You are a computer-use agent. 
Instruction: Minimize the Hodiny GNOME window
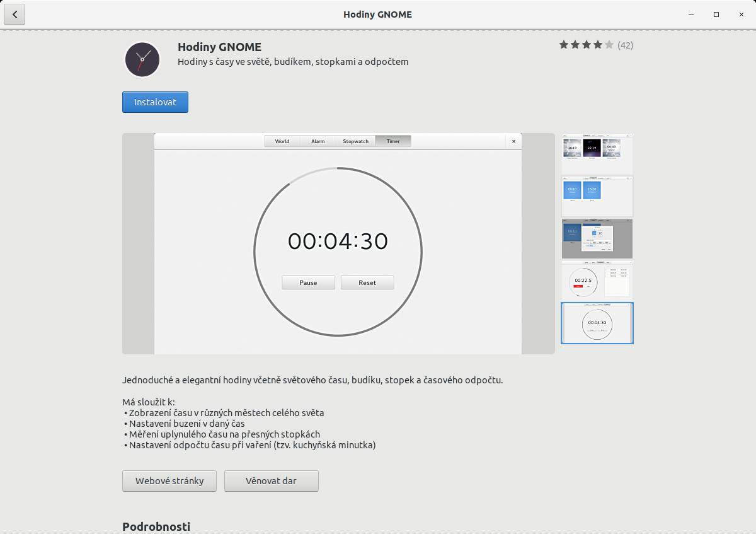(691, 15)
